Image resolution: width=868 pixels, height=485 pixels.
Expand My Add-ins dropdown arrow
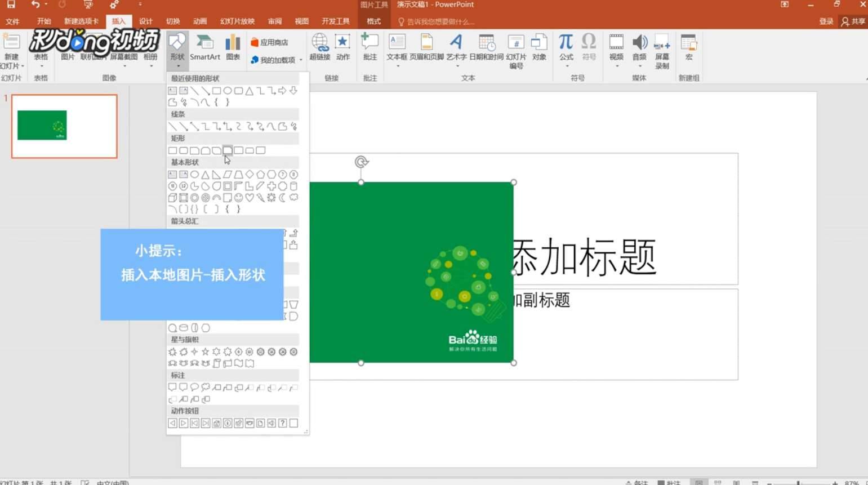pos(301,60)
